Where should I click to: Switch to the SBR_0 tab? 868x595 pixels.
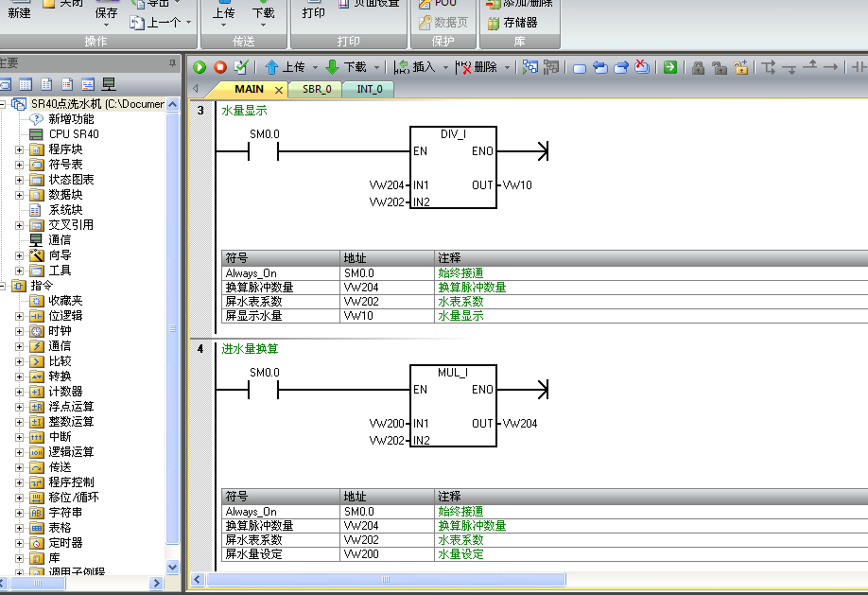[317, 89]
